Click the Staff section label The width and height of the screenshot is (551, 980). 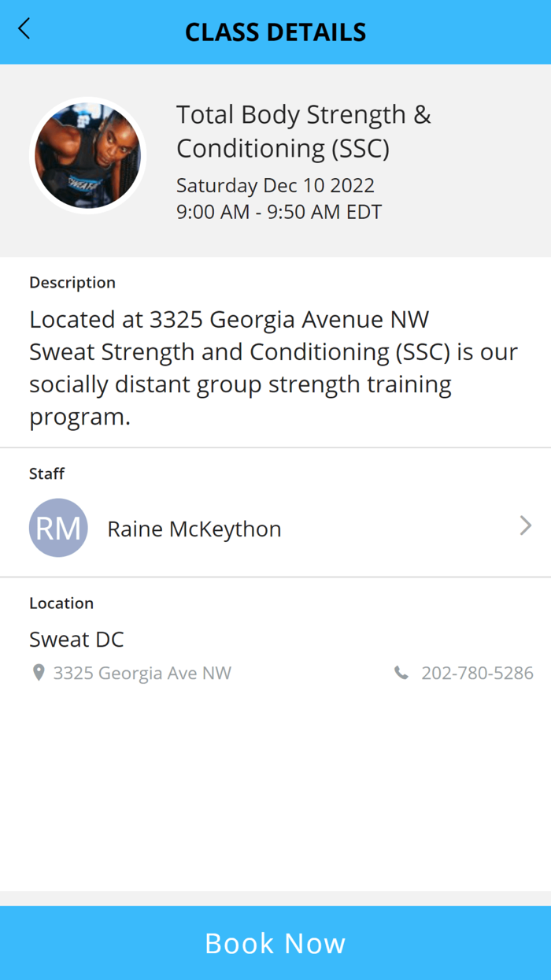(x=46, y=473)
